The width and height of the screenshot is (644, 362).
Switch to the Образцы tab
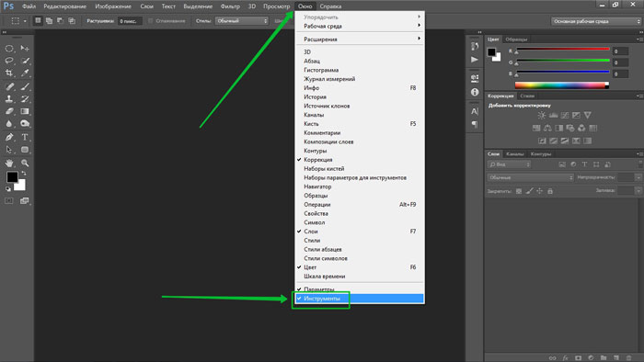[x=516, y=40]
